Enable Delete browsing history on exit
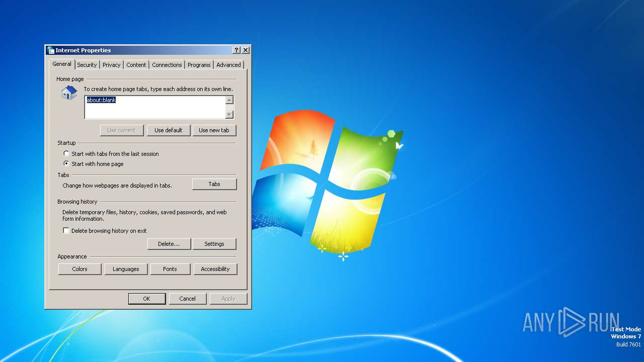The width and height of the screenshot is (644, 362). click(66, 231)
